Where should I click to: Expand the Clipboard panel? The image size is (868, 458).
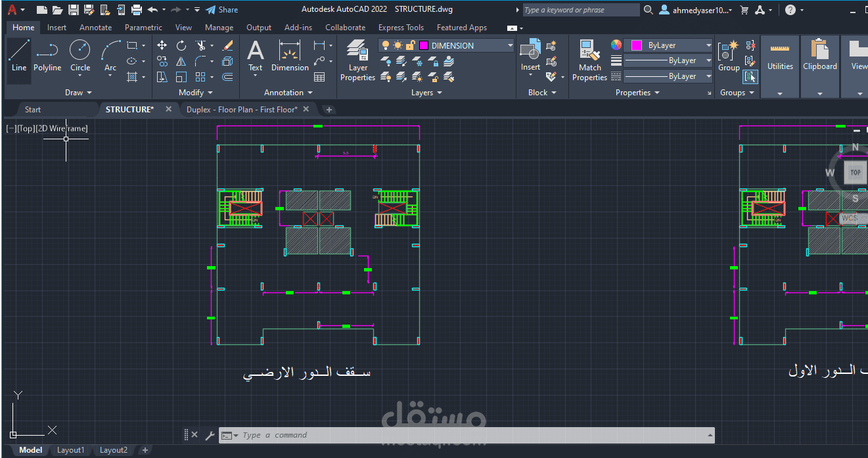pos(820,93)
